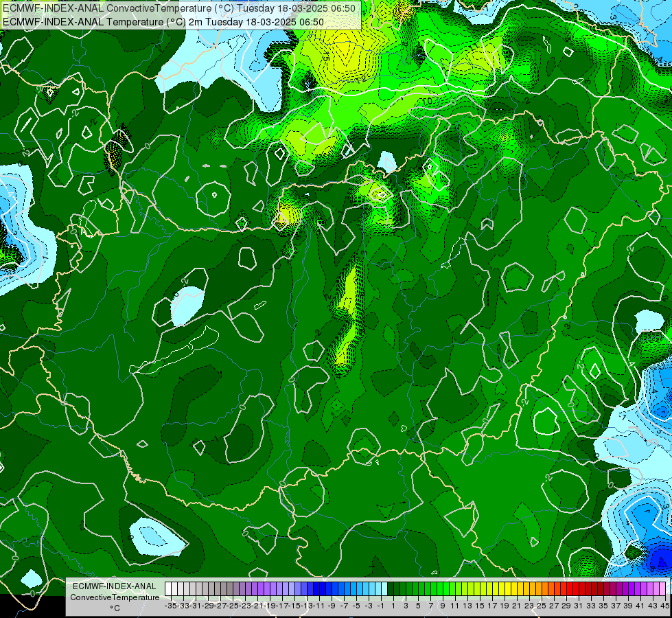This screenshot has height=618, width=672.
Task: Click the '°C' unit label in legend
Action: point(115,608)
